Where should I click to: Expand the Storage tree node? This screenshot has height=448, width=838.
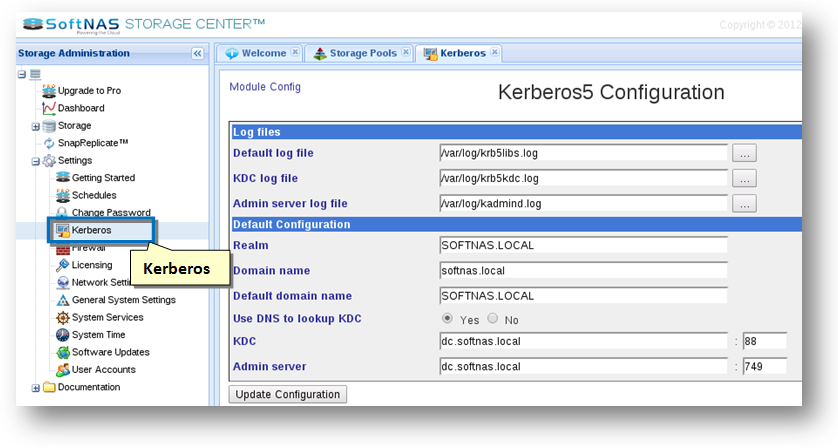coord(35,127)
